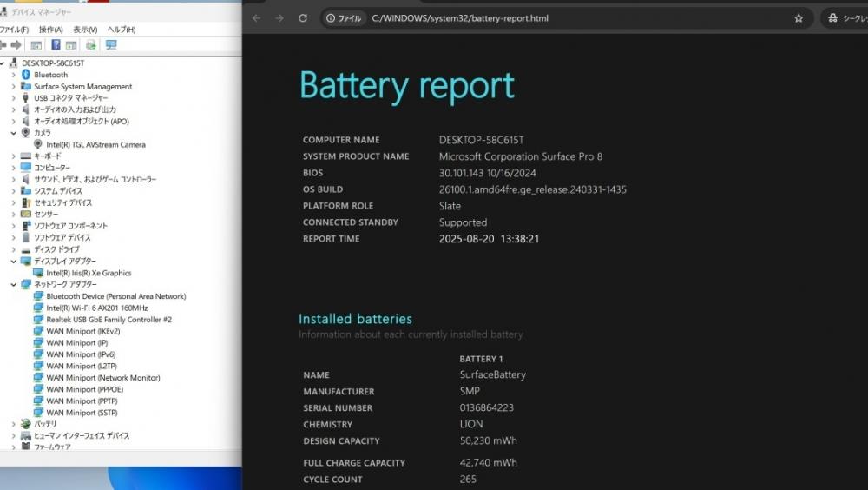Select WAN Miniport (L2TP)
868x490 pixels.
(82, 367)
